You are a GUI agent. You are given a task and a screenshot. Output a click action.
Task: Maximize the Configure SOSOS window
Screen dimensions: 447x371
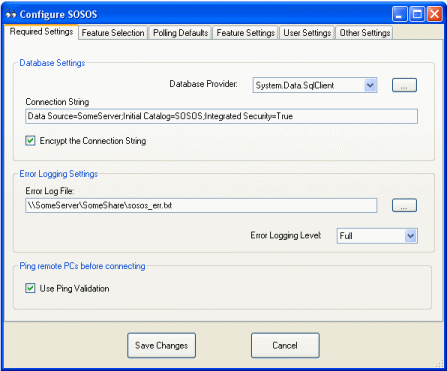point(417,14)
